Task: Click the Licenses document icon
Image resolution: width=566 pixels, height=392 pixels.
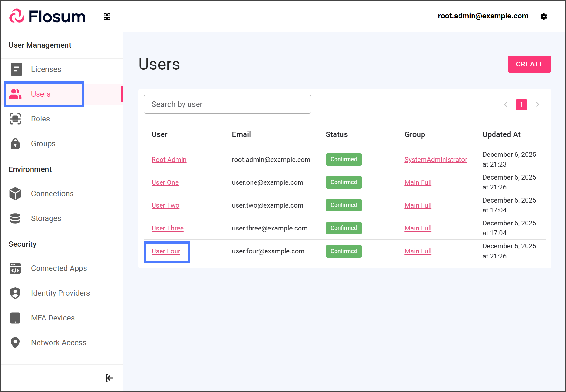Action: click(x=16, y=69)
